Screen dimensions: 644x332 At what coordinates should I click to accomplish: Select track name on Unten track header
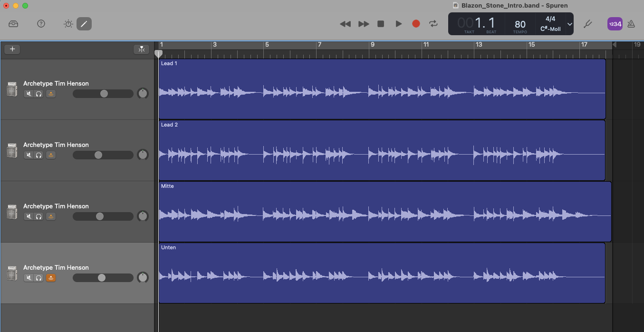click(x=56, y=267)
